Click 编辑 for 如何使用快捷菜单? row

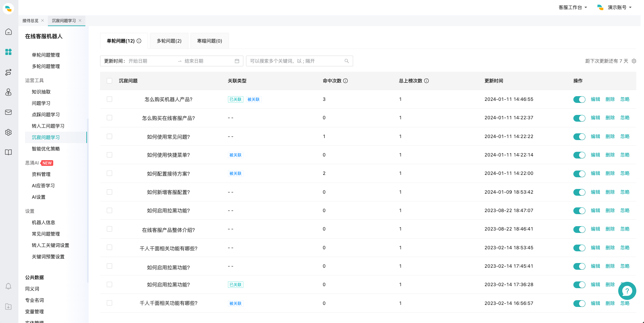tap(595, 155)
